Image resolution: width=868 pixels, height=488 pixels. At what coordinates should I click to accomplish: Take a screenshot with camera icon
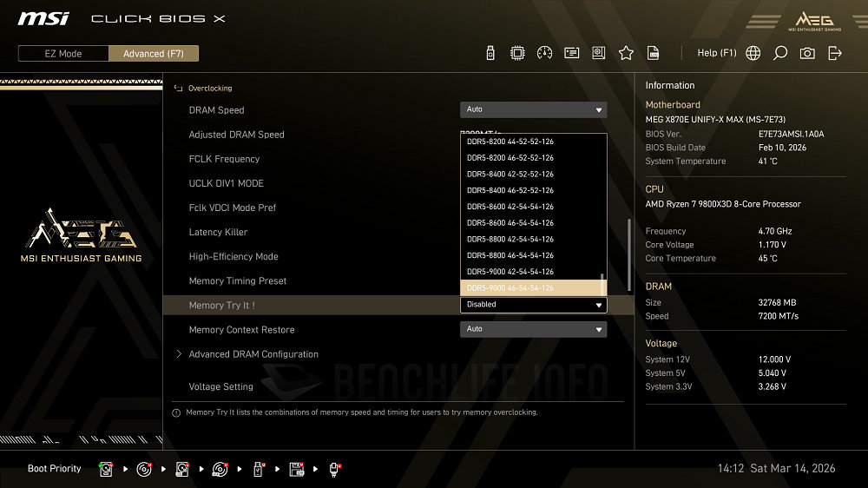coord(807,53)
